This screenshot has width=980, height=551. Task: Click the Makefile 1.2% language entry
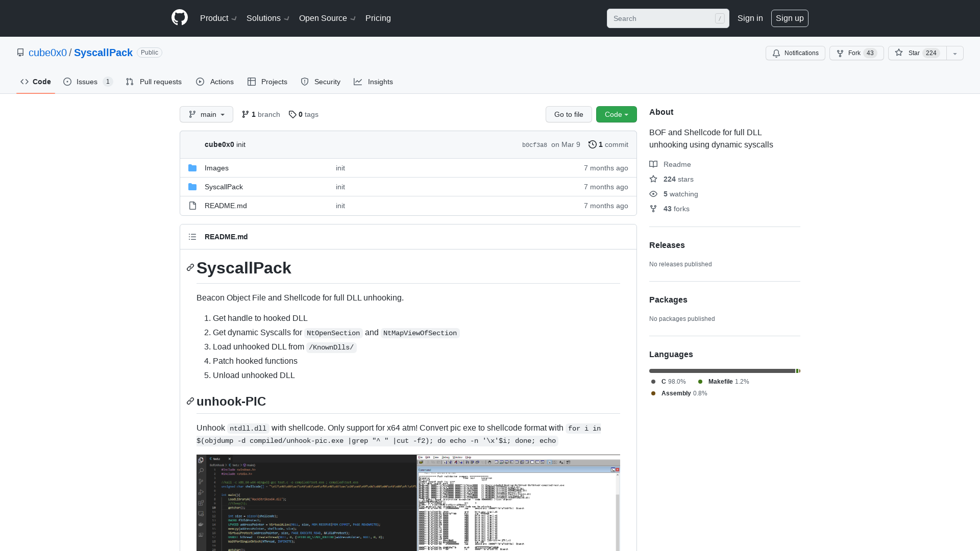point(724,382)
